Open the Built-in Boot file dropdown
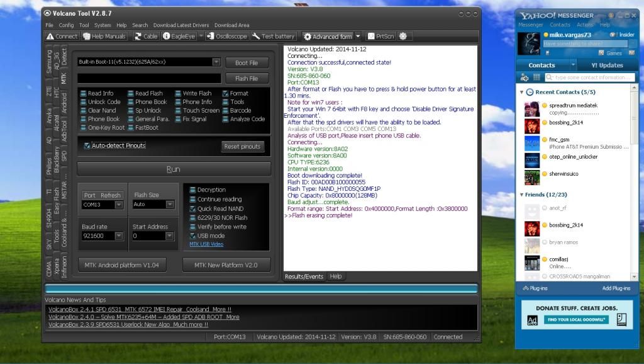Image resolution: width=644 pixels, height=364 pixels. [216, 62]
